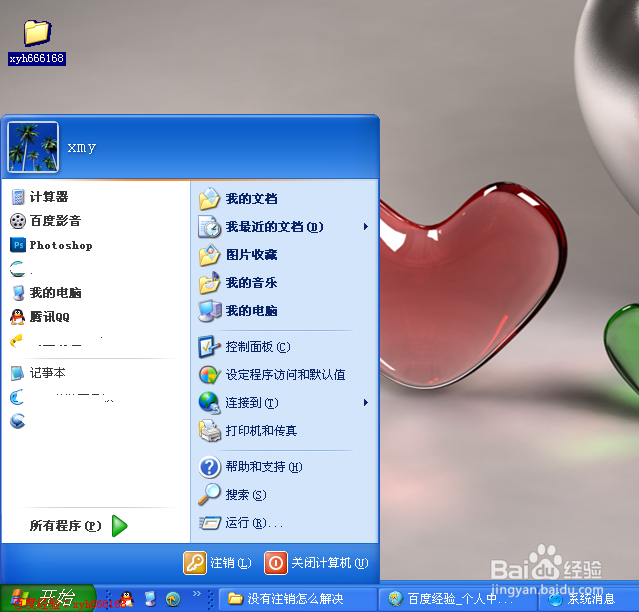Image resolution: width=639 pixels, height=612 pixels.
Task: Click QQ penguin in quick launch
Action: [128, 599]
